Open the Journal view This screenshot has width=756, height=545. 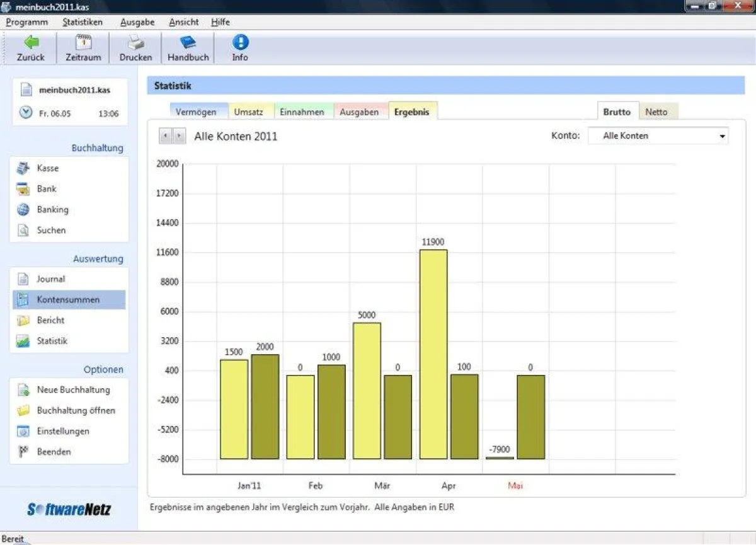[x=52, y=278]
